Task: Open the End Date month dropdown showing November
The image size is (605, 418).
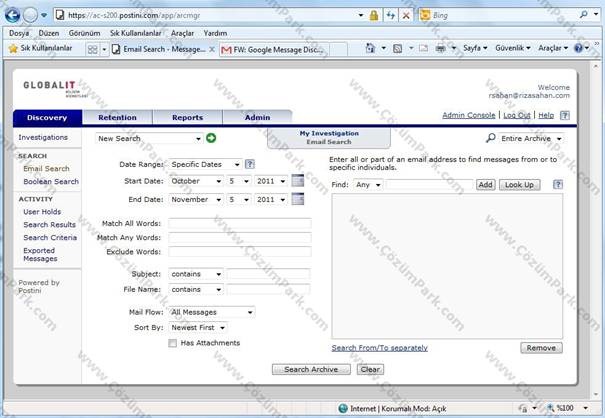Action: click(x=196, y=200)
